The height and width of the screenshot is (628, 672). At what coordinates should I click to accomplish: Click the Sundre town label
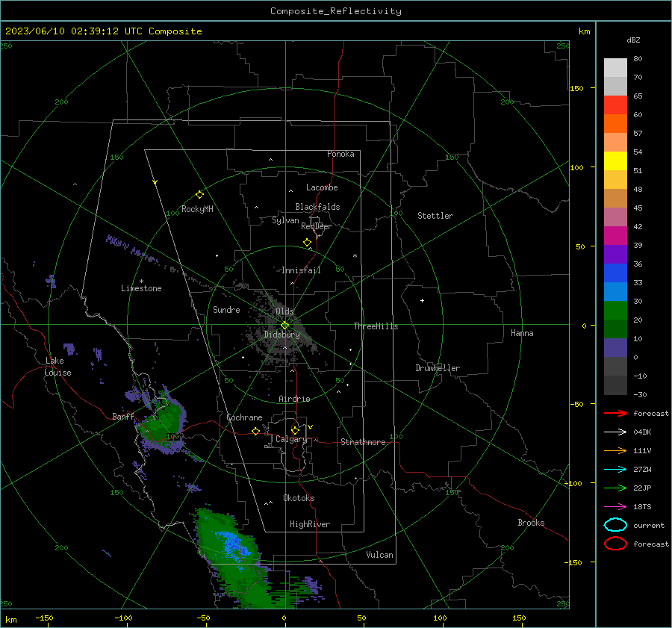226,309
